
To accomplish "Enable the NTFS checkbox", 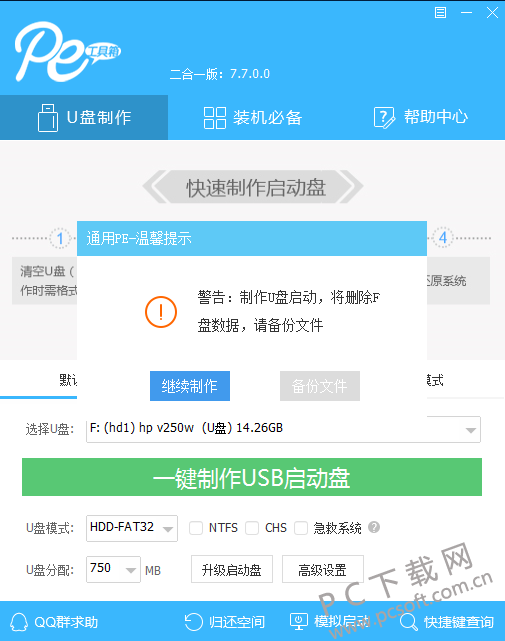I will coord(196,528).
